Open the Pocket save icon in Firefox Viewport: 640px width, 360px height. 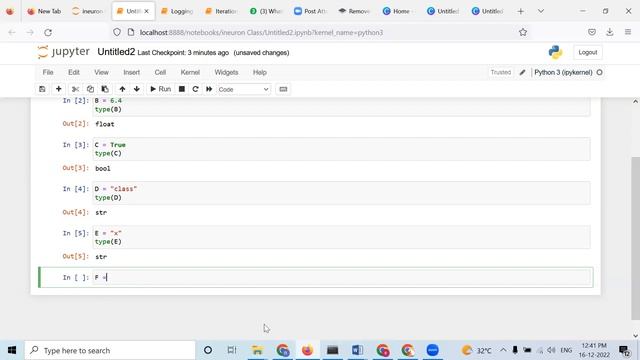tap(592, 32)
